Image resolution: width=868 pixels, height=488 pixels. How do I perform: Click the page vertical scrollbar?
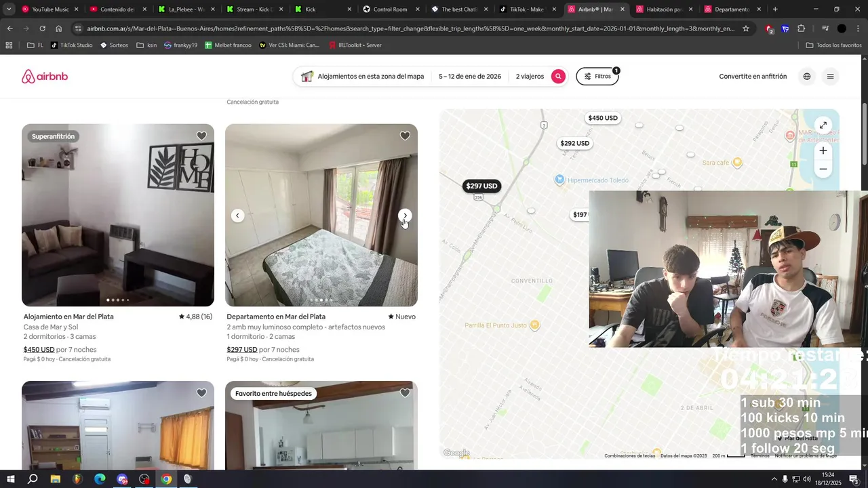pos(865,133)
